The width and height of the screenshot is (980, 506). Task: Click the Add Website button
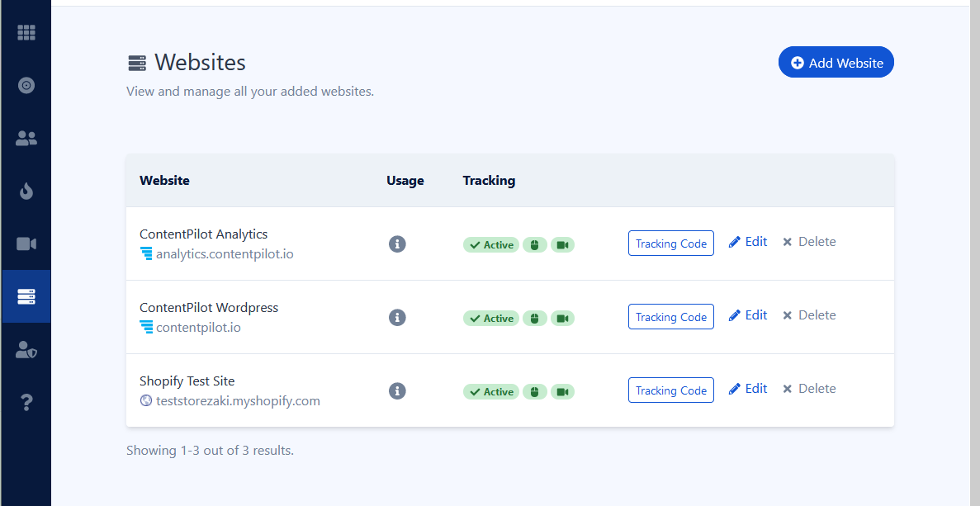[x=836, y=63]
